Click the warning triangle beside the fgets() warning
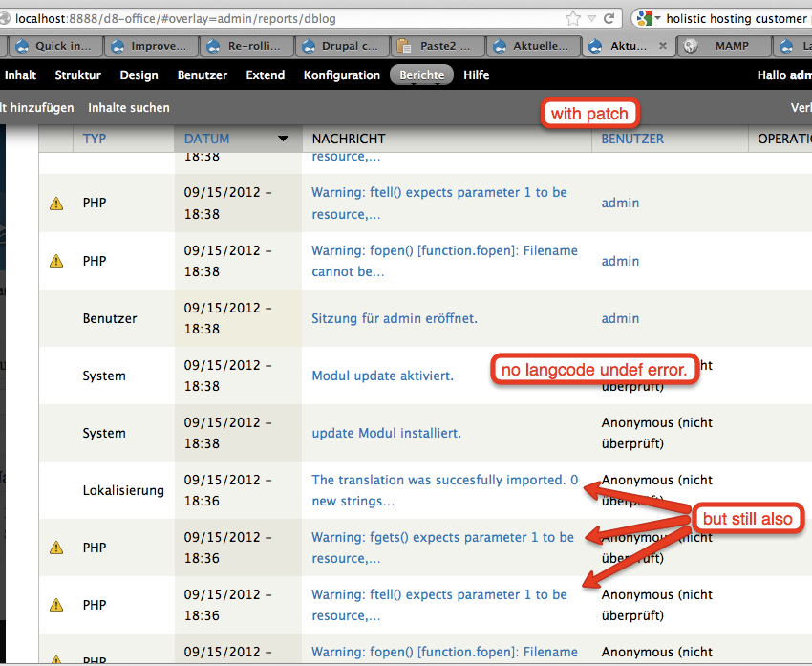Screen dimensions: 812x666 pos(54,547)
